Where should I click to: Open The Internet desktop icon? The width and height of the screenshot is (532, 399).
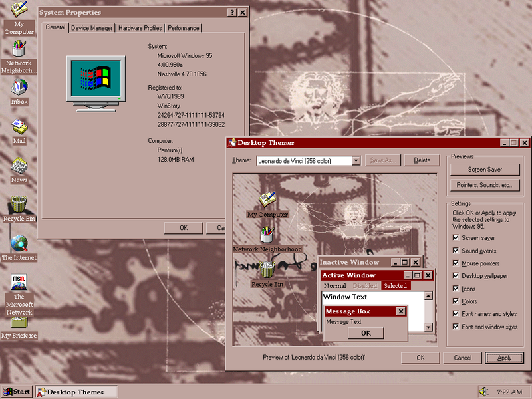point(19,242)
